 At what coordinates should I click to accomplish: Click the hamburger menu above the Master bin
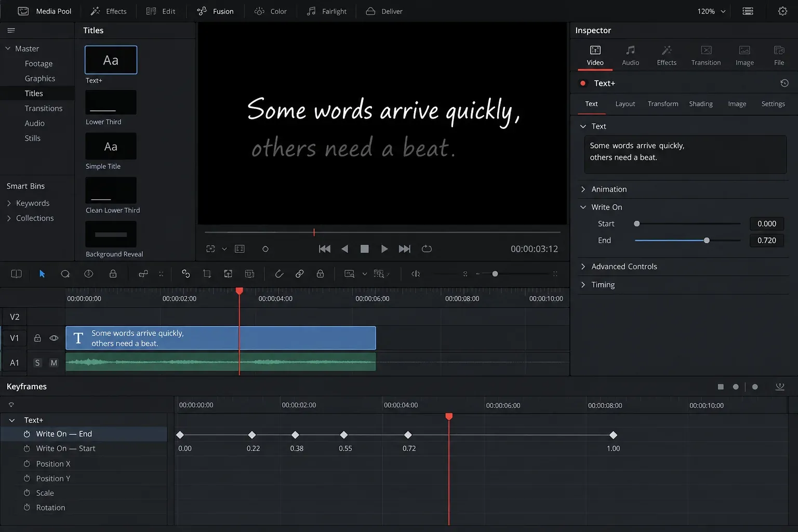pos(11,30)
